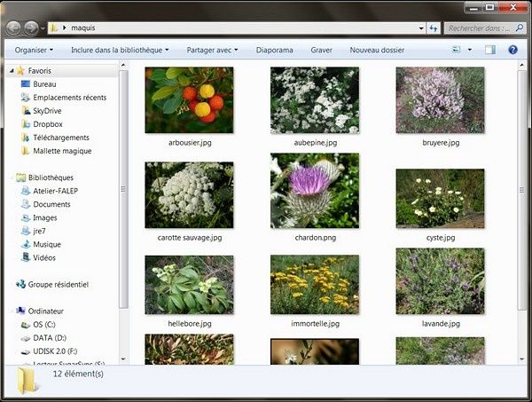Click the Groupe résidentiel icon
This screenshot has width=532, height=402.
tap(20, 284)
